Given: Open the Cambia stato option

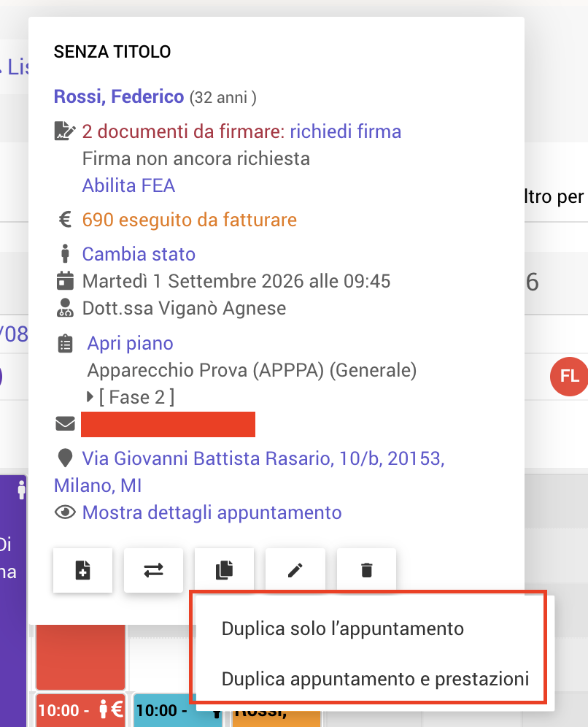Looking at the screenshot, I should pyautogui.click(x=139, y=254).
